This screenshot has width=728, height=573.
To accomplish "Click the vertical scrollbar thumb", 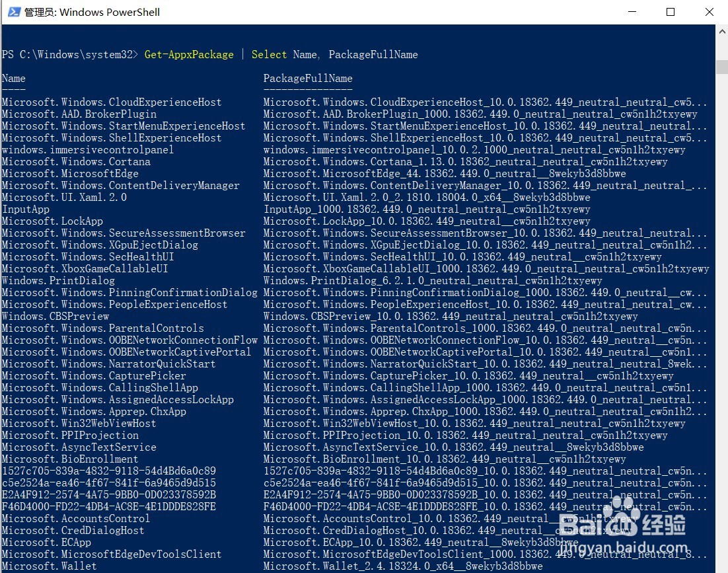I will 722,67.
